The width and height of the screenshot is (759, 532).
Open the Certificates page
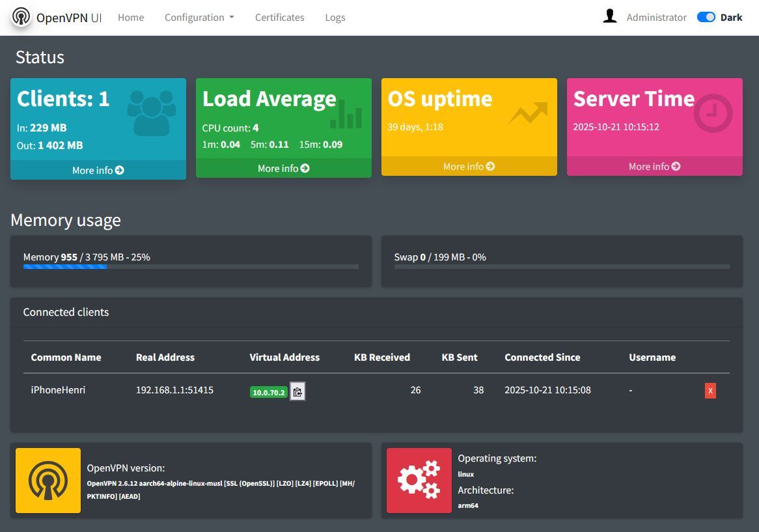pyautogui.click(x=279, y=18)
